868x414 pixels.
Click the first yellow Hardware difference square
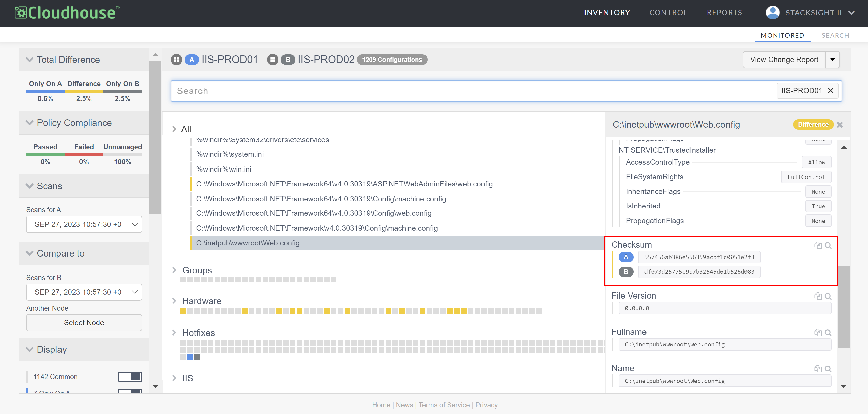tap(183, 311)
